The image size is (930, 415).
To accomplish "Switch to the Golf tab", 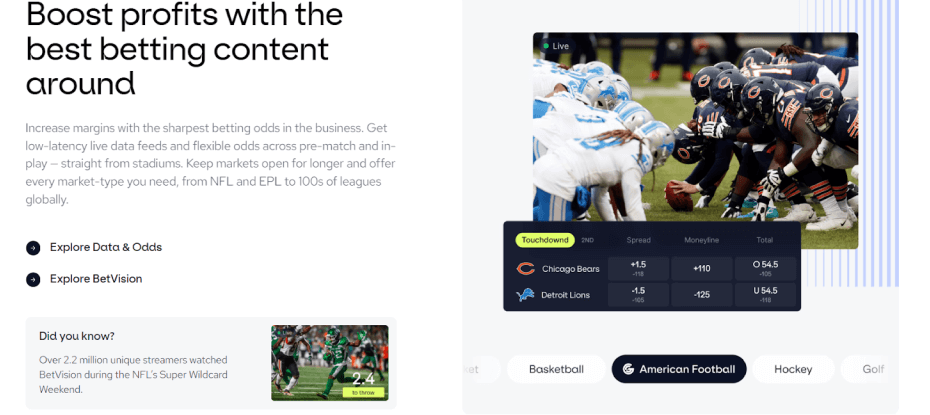I will 870,369.
